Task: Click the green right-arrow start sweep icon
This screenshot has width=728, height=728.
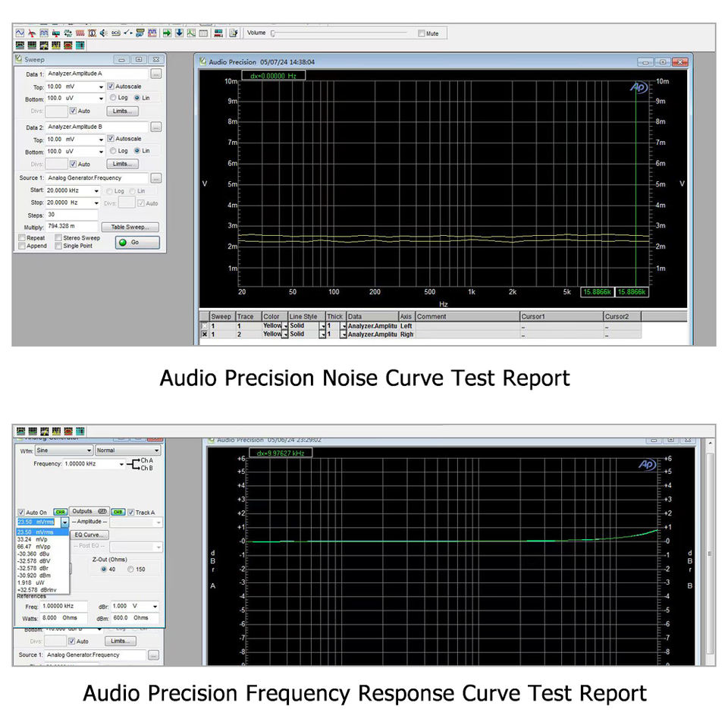Action: point(167,33)
